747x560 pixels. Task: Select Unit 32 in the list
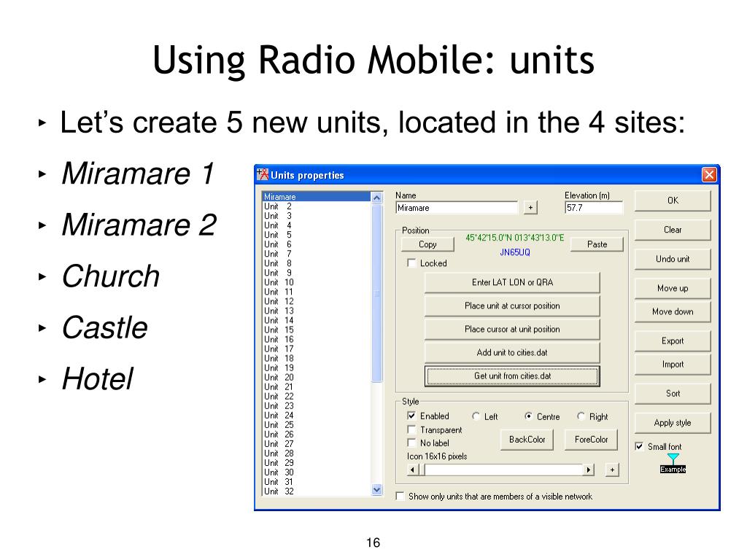coord(317,491)
